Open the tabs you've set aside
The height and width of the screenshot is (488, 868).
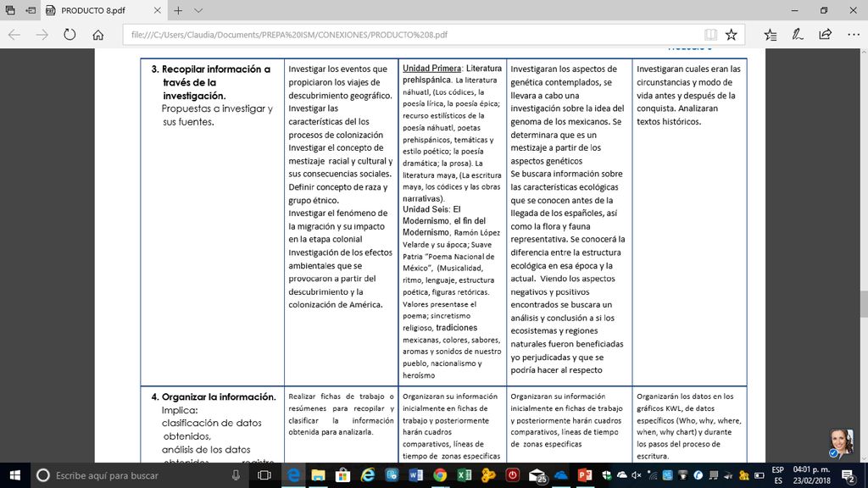coord(10,10)
